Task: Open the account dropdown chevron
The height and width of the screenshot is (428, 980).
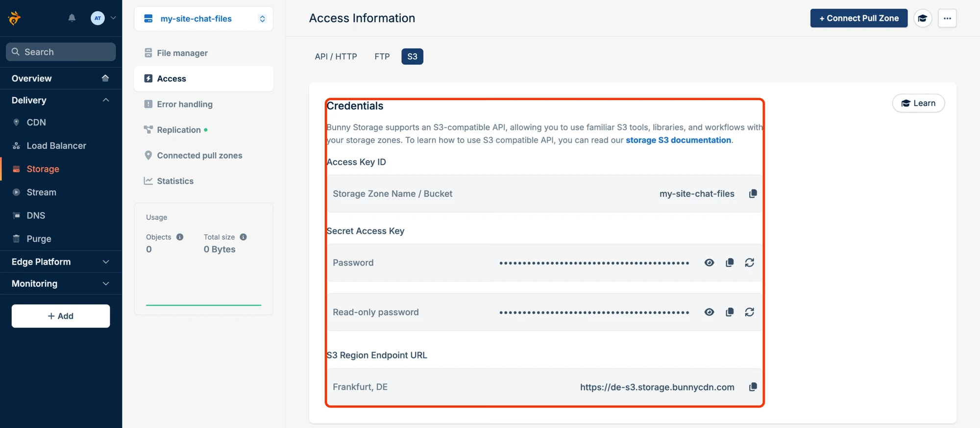Action: (x=113, y=18)
